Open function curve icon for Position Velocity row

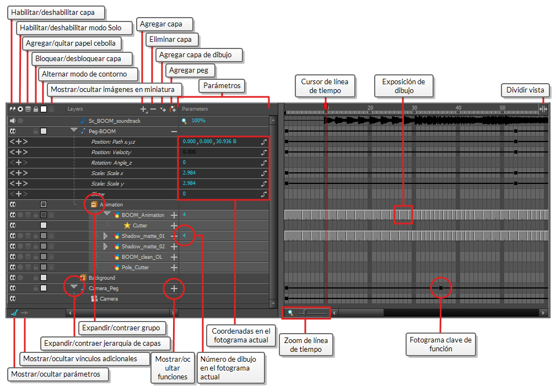[264, 153]
